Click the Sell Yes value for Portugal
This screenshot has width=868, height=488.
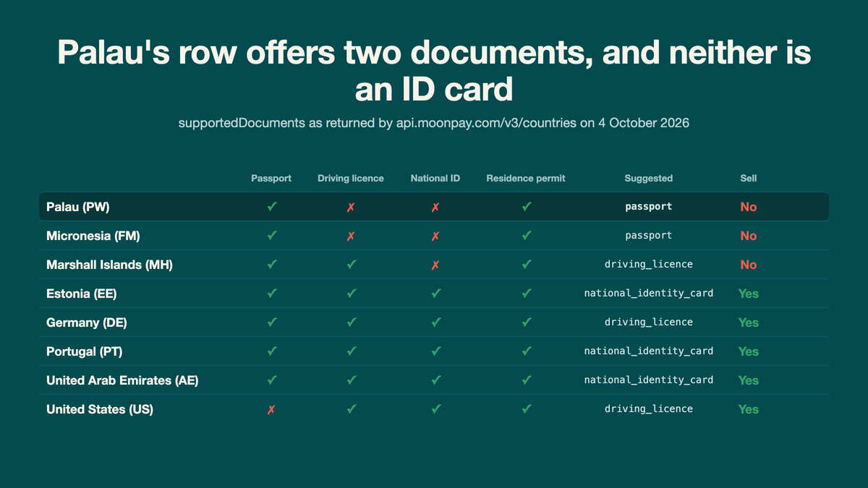pos(749,351)
